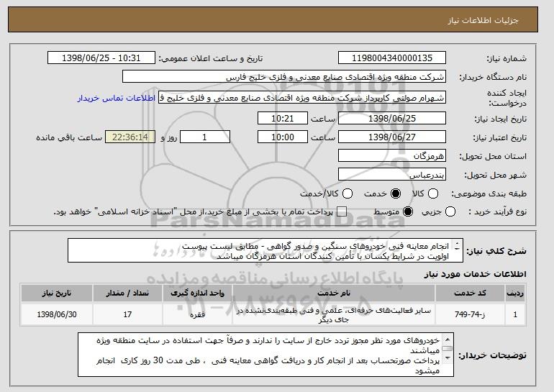Screen dimensions: 554x392
Task: Select the خدمت radio button
Action: click(396, 193)
